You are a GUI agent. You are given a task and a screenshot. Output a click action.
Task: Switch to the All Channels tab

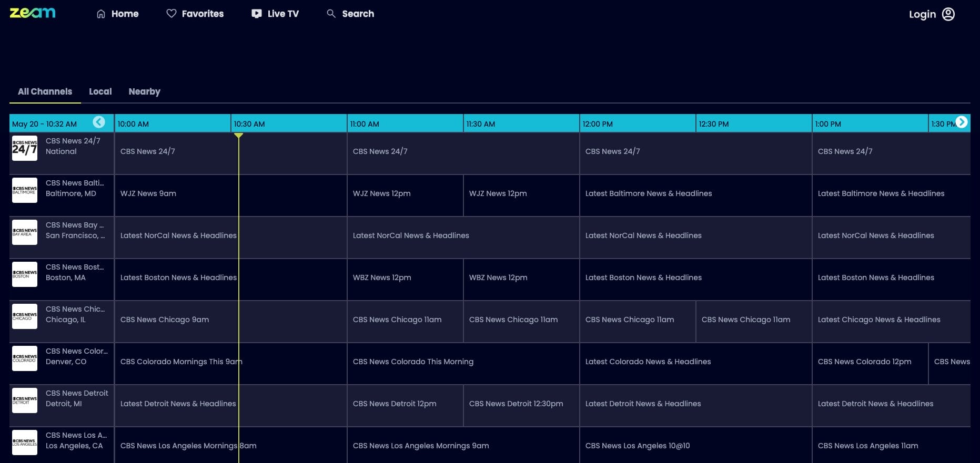pos(45,91)
